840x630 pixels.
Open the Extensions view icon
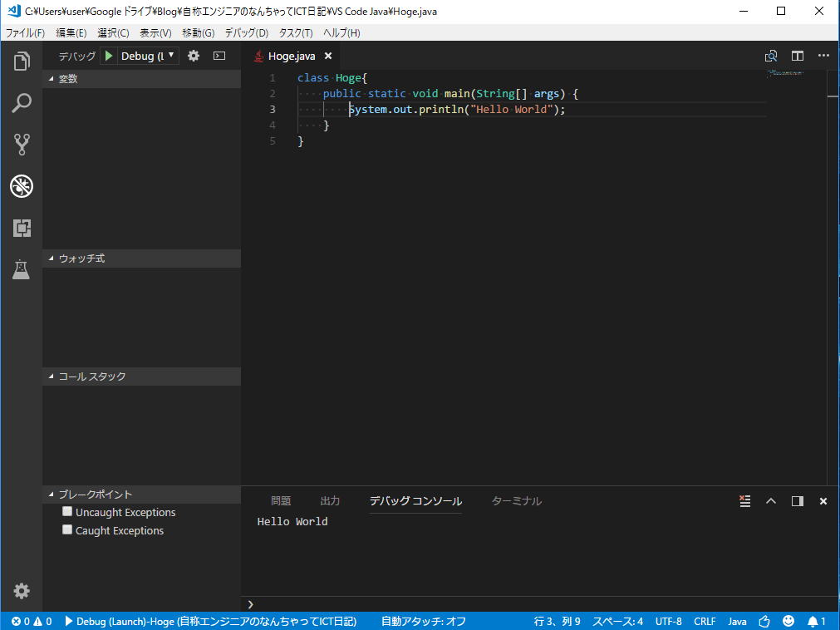21,228
